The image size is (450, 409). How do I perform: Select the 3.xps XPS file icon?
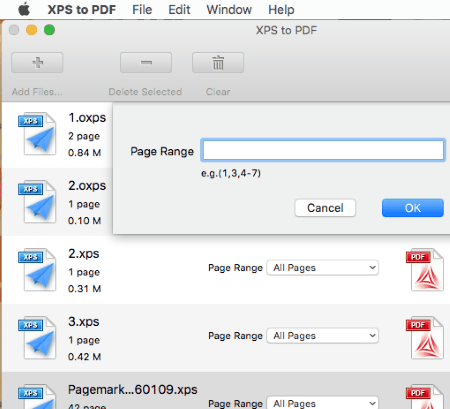[37, 338]
